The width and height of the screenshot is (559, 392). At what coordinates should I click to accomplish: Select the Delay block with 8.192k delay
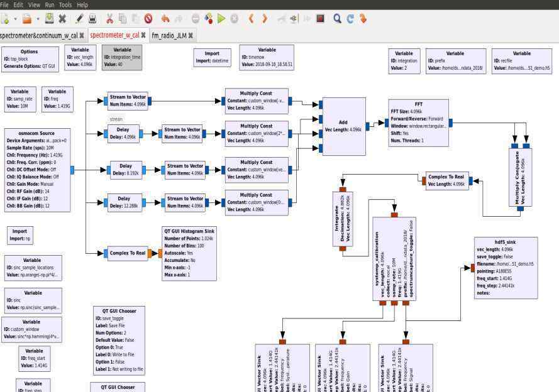126,170
